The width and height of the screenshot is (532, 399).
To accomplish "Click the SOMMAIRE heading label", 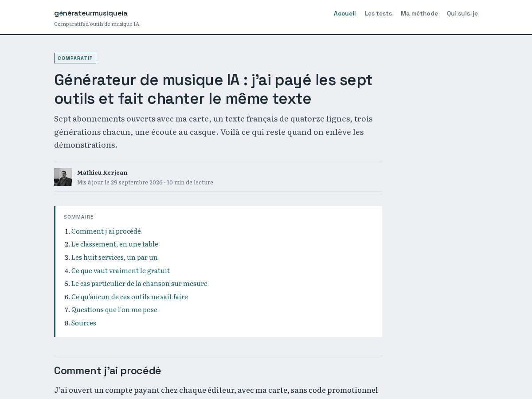I will click(x=78, y=217).
